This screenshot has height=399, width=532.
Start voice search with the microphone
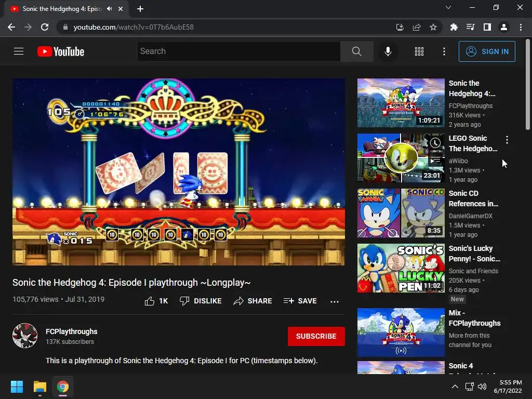(x=388, y=51)
